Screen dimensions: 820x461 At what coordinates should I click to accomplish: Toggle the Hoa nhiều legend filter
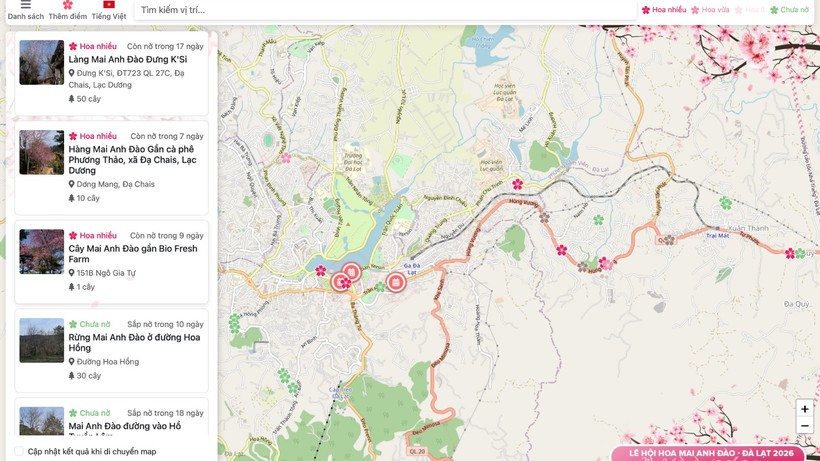click(664, 10)
